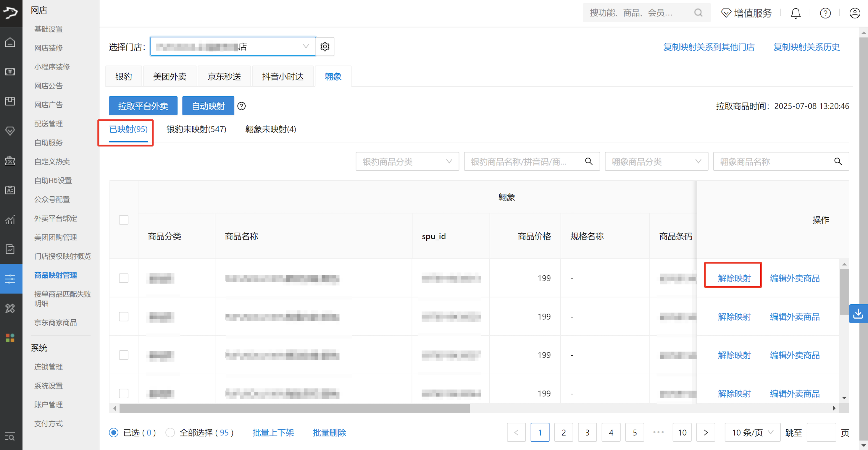Screen dimensions: 868x450
Task: Open the 银豹商品分类 dropdown
Action: point(407,162)
